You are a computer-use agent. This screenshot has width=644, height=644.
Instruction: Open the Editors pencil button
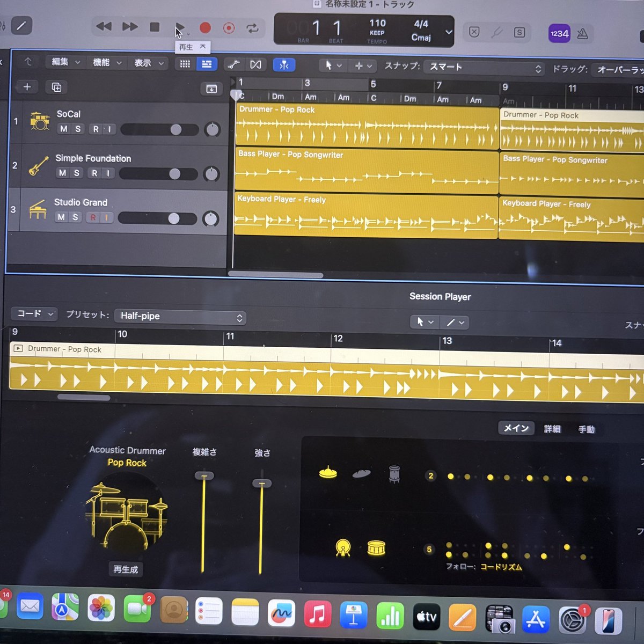pos(21,25)
